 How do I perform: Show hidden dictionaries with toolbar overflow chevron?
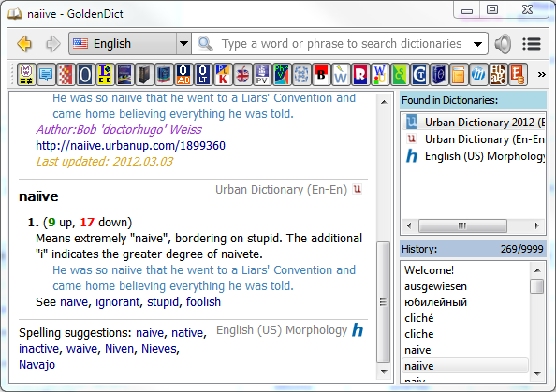(541, 75)
